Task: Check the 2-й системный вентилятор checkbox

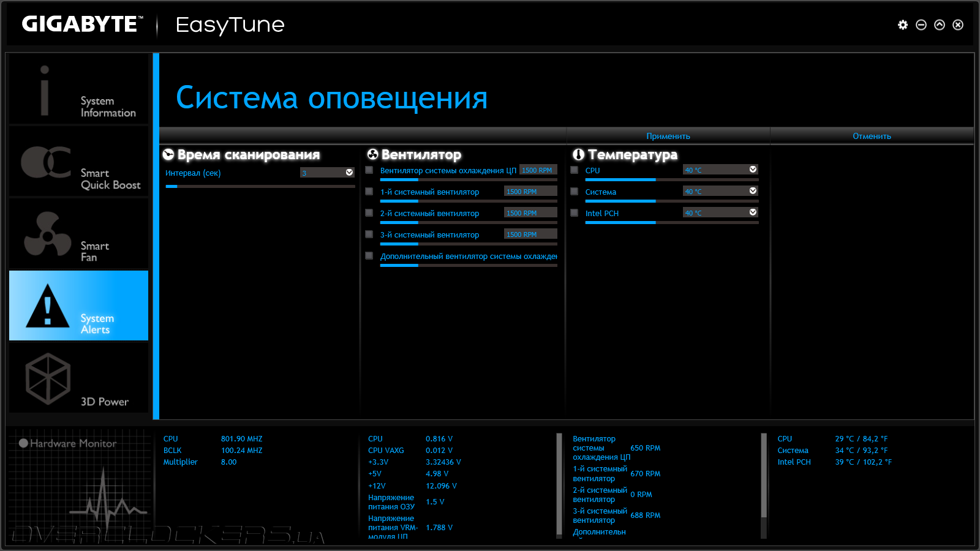Action: pyautogui.click(x=369, y=213)
